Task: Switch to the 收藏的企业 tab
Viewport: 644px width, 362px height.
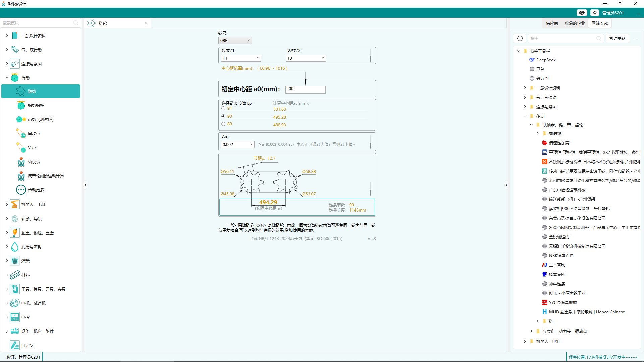Action: click(575, 23)
